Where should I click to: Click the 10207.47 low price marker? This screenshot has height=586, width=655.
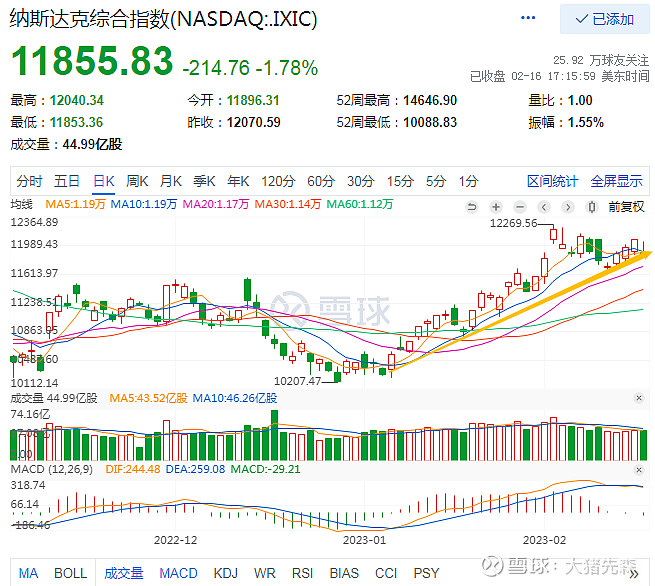[297, 381]
